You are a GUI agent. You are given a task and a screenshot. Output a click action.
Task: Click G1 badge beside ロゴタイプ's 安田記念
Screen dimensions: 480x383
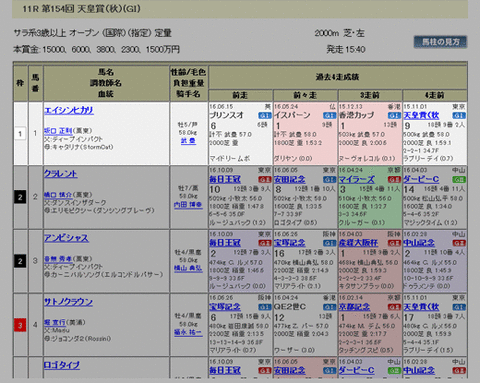[x=329, y=371]
